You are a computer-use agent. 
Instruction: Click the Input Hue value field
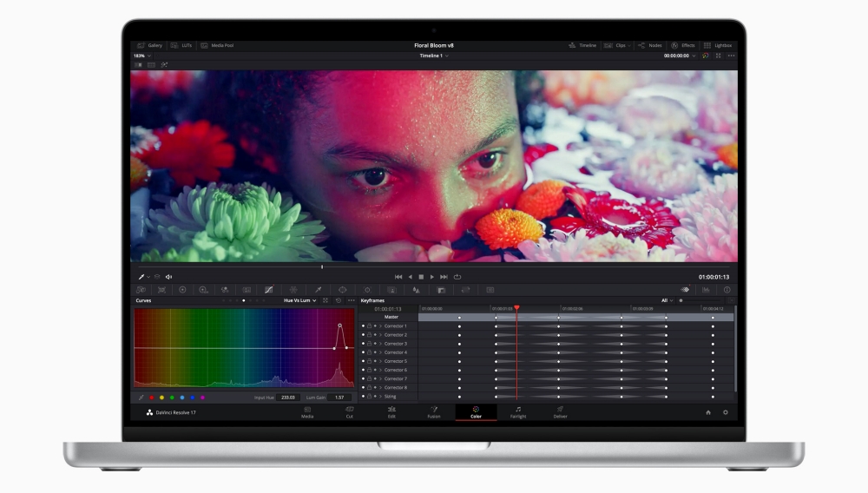tap(288, 398)
